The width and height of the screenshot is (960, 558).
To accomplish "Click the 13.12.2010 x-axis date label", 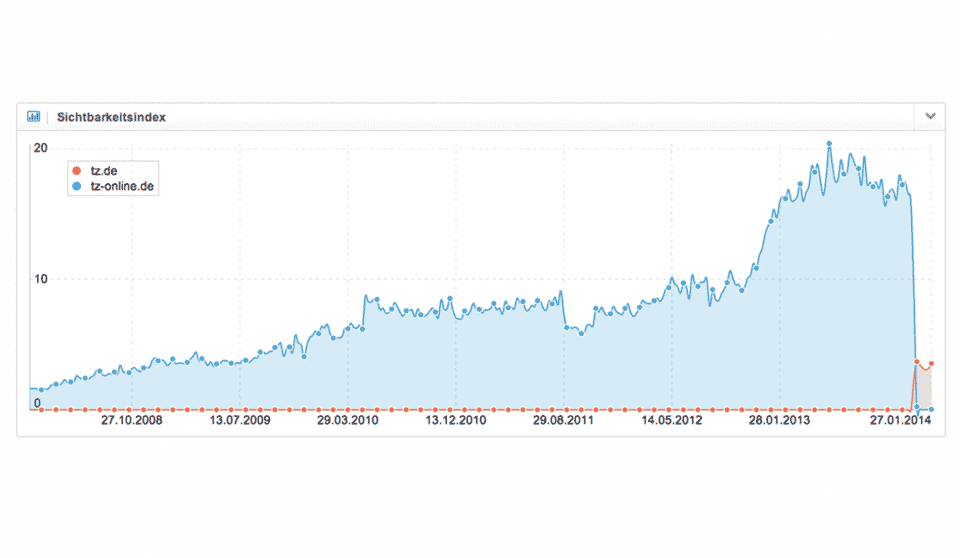I will click(x=455, y=421).
